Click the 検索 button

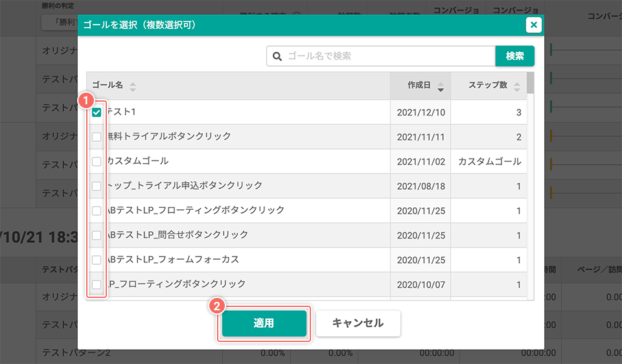(514, 56)
